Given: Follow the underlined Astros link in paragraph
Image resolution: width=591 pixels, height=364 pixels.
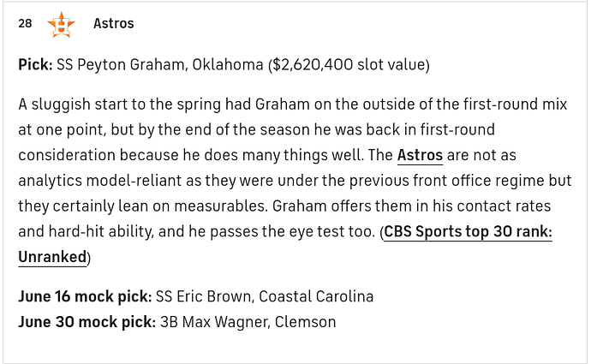Looking at the screenshot, I should [420, 155].
